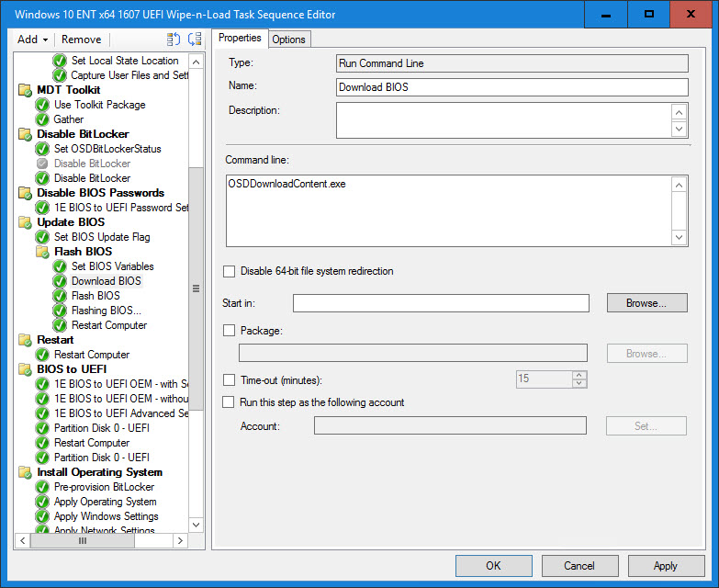The width and height of the screenshot is (719, 588).
Task: Click the greyed-out disabled step status icon
Action: (42, 164)
